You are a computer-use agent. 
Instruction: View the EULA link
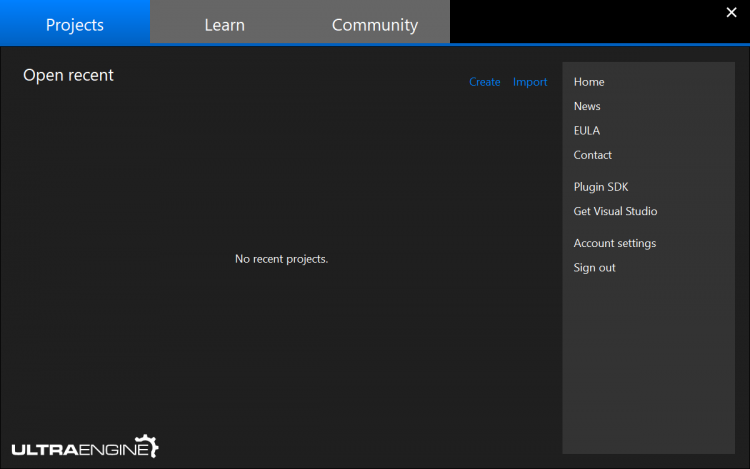[x=586, y=131]
